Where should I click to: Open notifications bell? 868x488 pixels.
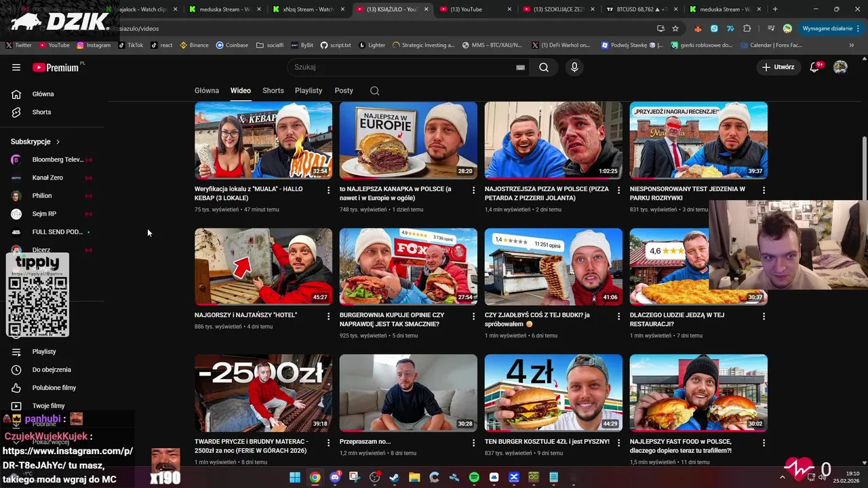coord(814,67)
